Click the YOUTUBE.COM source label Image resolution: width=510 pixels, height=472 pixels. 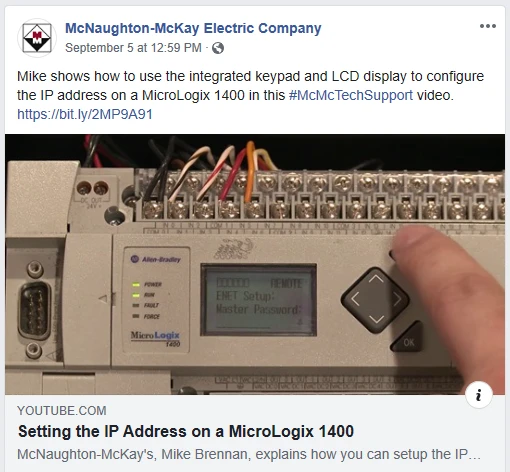coord(62,411)
